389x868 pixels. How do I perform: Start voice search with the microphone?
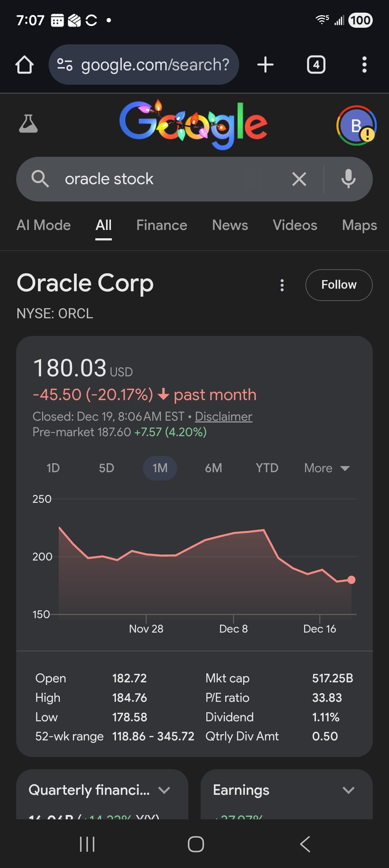(348, 179)
